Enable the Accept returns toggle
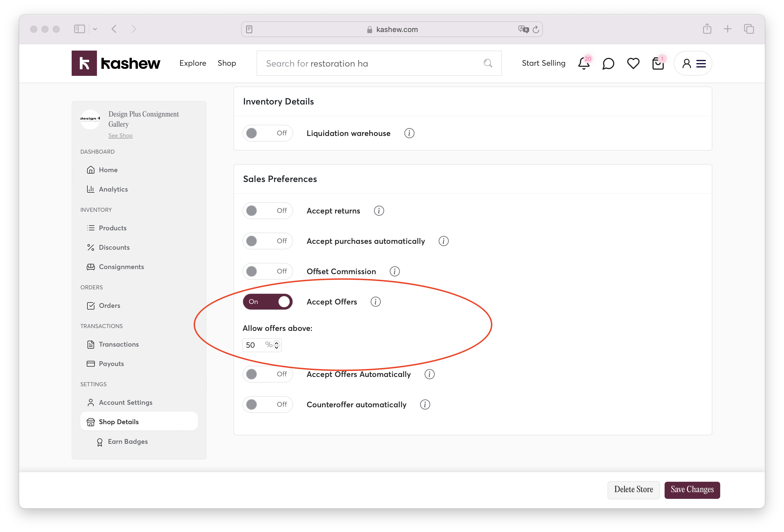Image resolution: width=784 pixels, height=532 pixels. click(x=268, y=211)
